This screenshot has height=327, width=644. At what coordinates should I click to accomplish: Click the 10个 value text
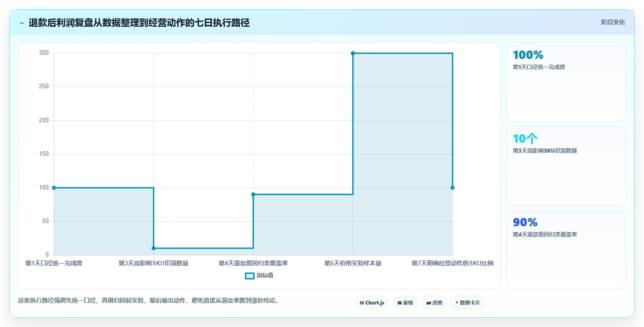[x=525, y=138]
